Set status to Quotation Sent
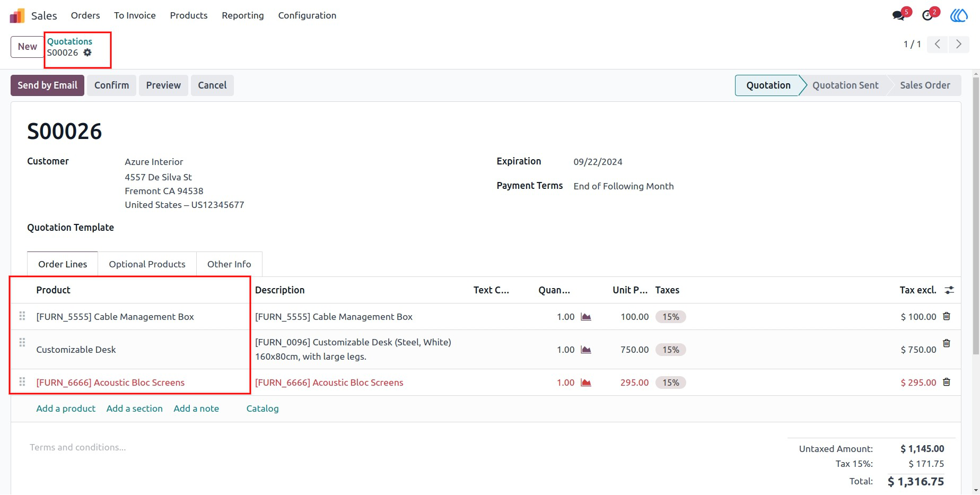The height and width of the screenshot is (495, 980). coord(845,85)
